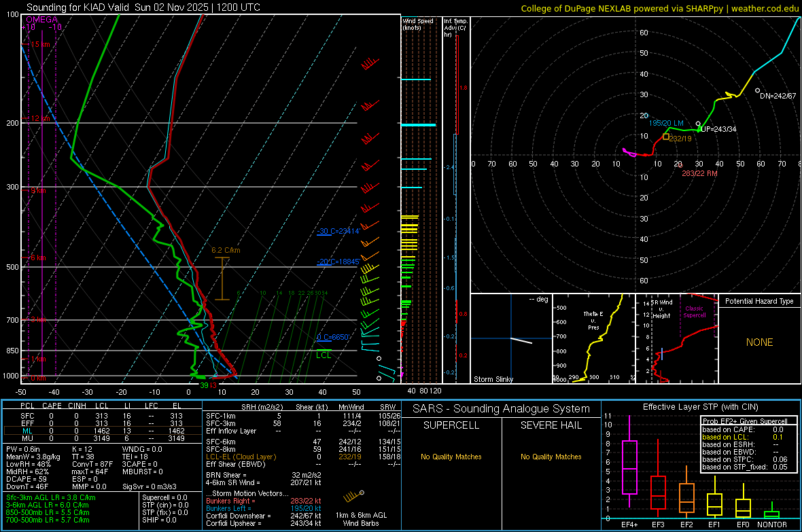Click the Sfc-3km AGL LR = 3.8 C/km line
Image resolution: width=802 pixels, height=532 pixels.
[51, 497]
